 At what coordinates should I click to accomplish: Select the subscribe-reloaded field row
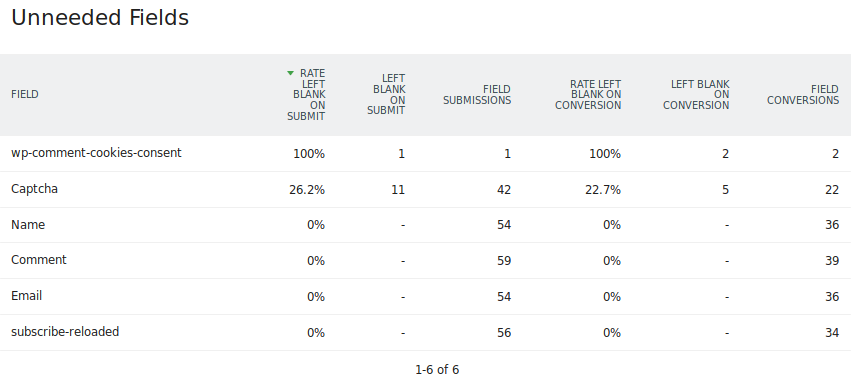(x=426, y=333)
